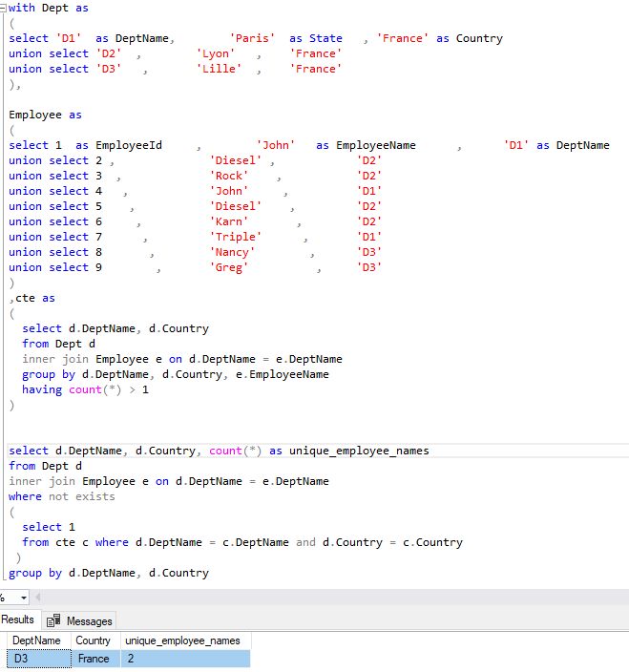The width and height of the screenshot is (629, 672).
Task: Click the 'union select 9' line
Action: 195,267
